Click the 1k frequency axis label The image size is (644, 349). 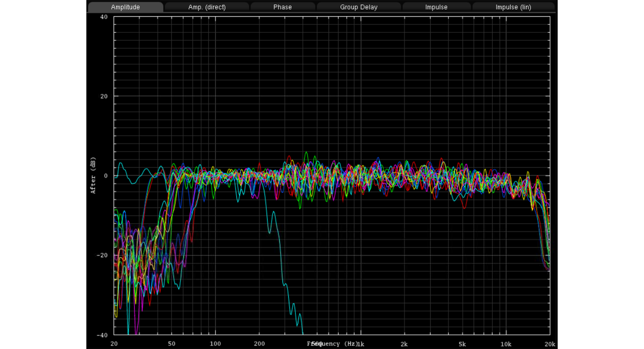tap(360, 344)
